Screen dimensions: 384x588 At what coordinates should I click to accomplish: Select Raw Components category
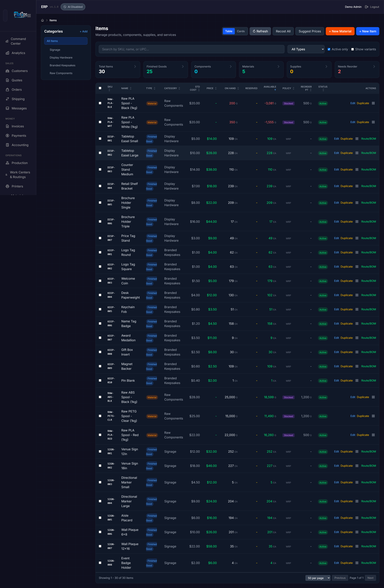pos(61,73)
